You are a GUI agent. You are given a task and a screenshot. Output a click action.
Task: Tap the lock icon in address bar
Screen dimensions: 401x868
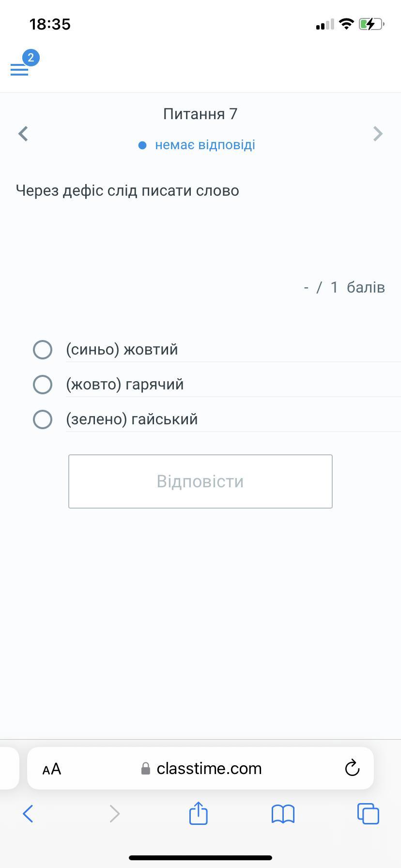pyautogui.click(x=145, y=768)
